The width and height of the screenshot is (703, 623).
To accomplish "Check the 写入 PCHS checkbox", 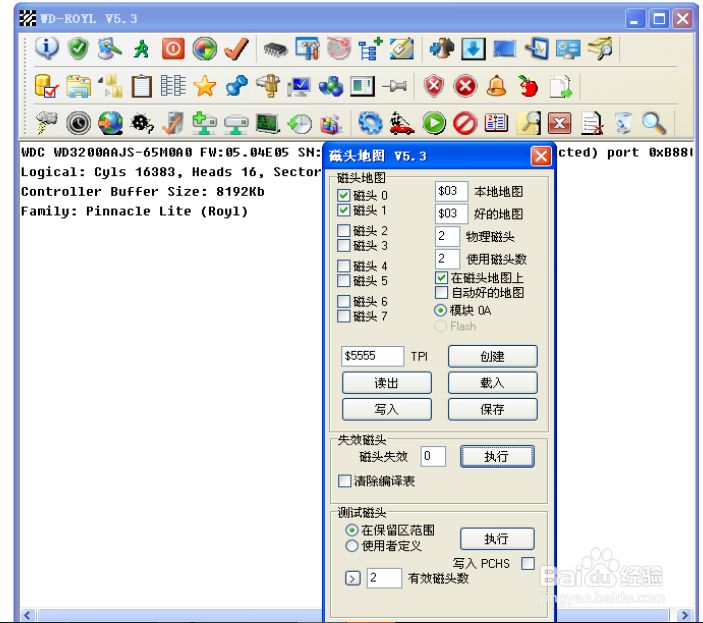I will (x=528, y=563).
